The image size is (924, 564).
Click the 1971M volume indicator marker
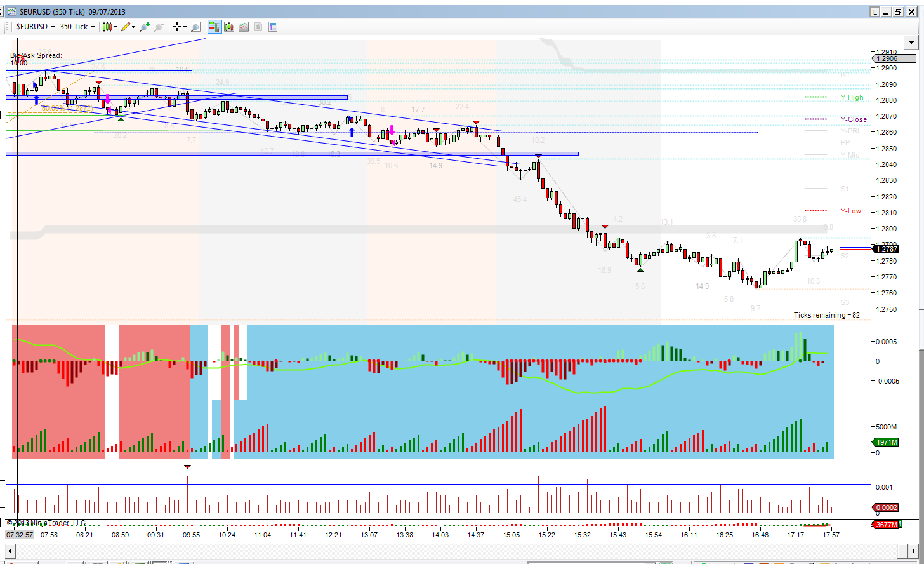coord(886,442)
